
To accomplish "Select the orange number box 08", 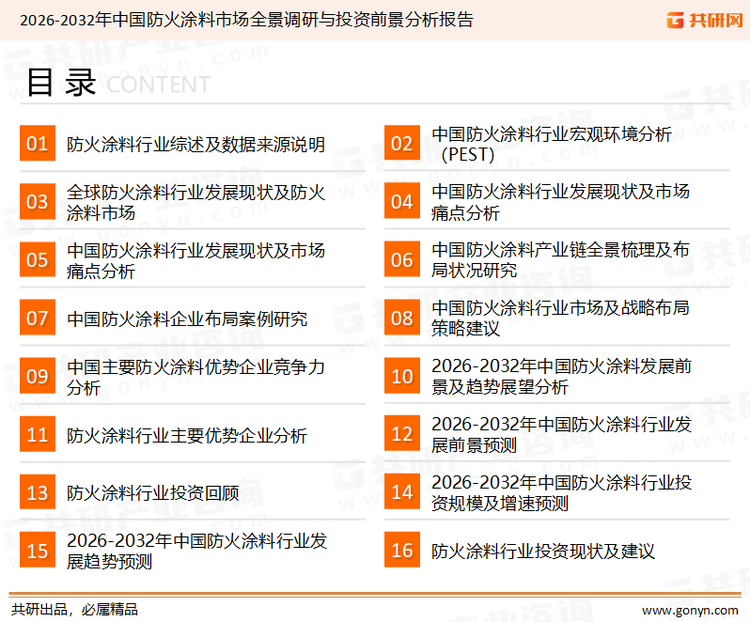I will [x=402, y=318].
